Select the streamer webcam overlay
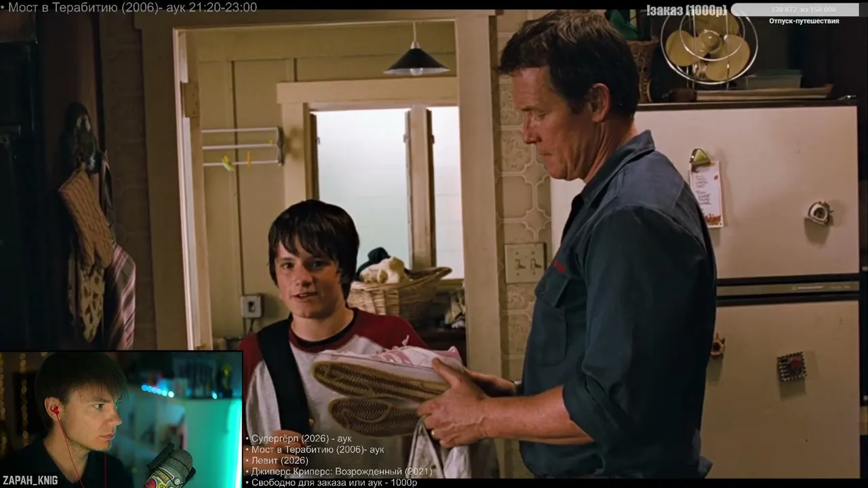This screenshot has height=488, width=868. click(x=121, y=420)
